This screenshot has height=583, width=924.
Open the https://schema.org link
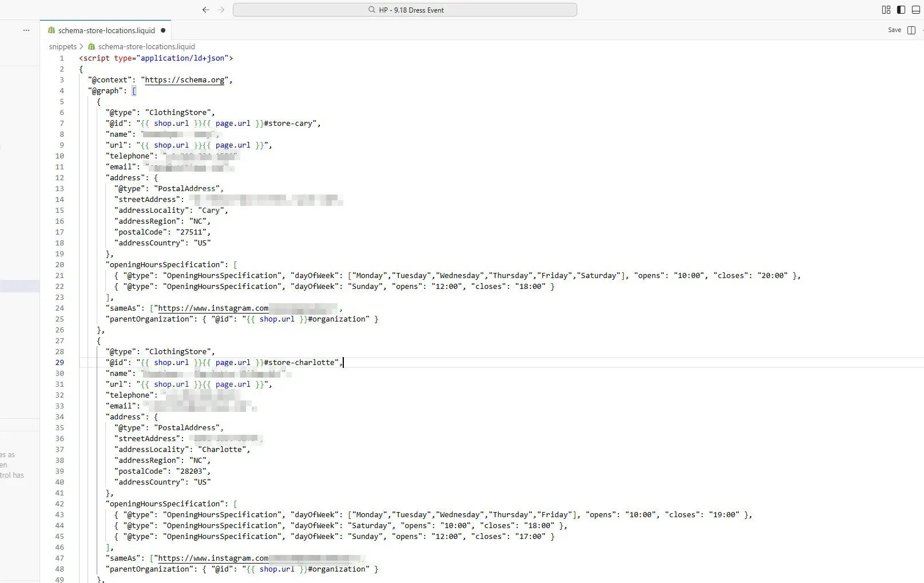[x=185, y=80]
